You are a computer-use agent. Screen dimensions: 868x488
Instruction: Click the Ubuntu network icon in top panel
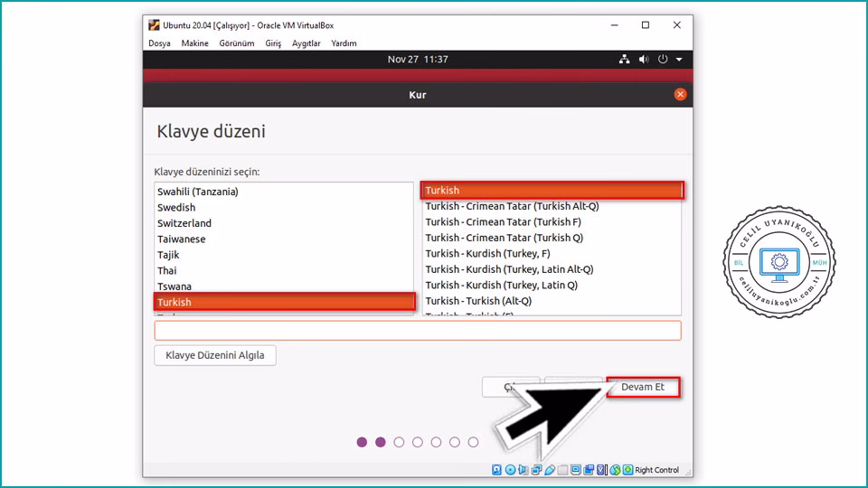tap(625, 60)
